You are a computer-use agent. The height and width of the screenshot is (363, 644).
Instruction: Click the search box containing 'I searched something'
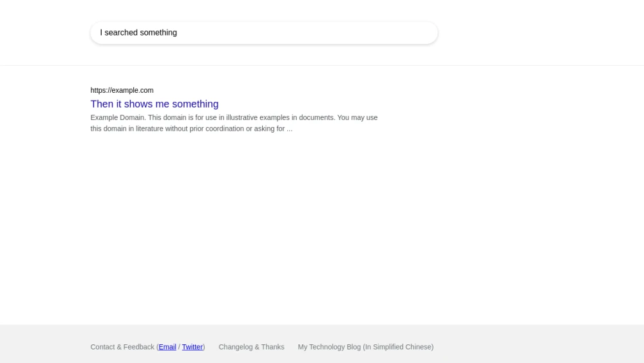[264, 33]
